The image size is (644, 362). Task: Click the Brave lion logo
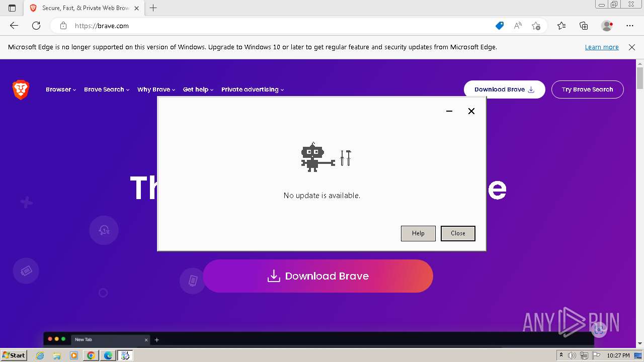(21, 90)
